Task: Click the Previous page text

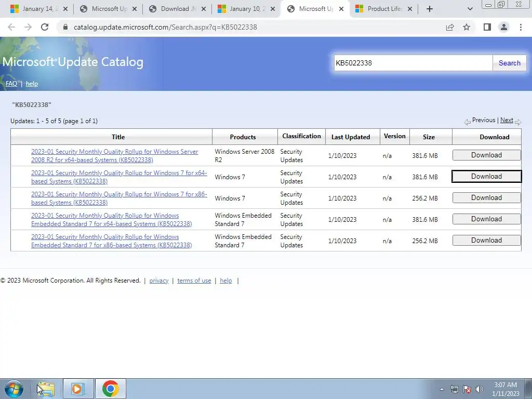Action: tap(484, 120)
